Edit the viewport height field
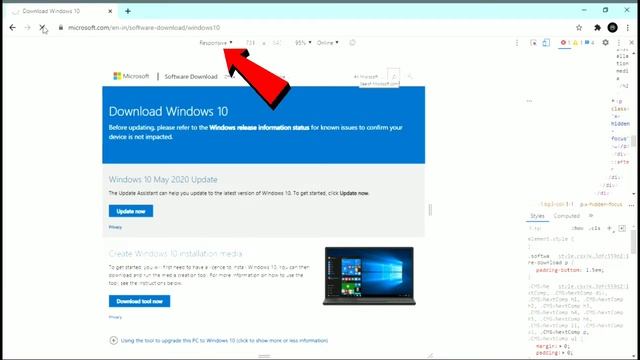This screenshot has height=360, width=640. (x=277, y=42)
